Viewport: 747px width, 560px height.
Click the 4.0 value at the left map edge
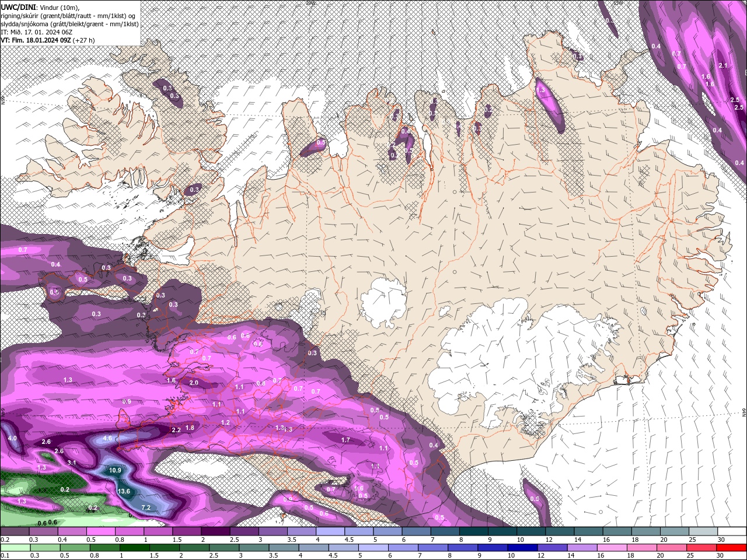[x=12, y=438]
